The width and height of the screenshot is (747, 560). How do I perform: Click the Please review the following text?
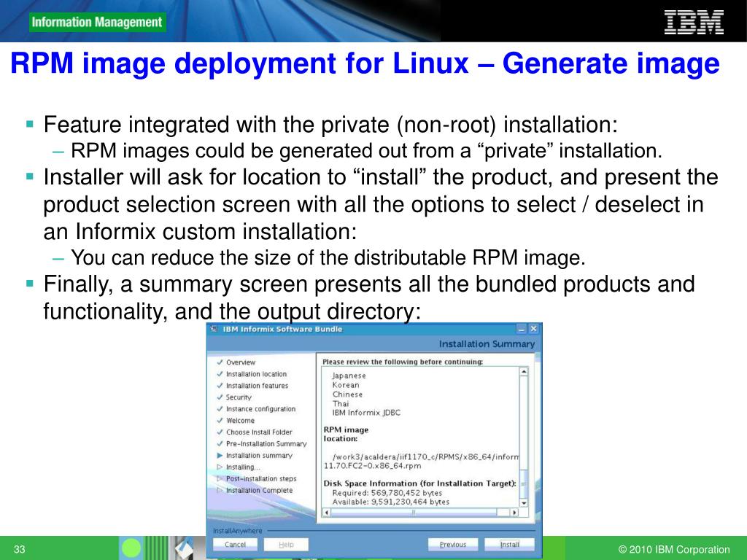403,362
